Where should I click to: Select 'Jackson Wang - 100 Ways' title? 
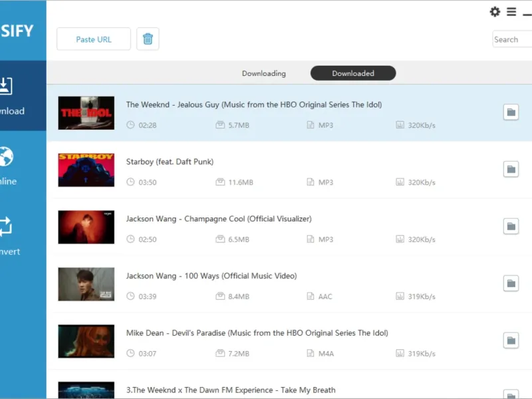[x=211, y=276]
